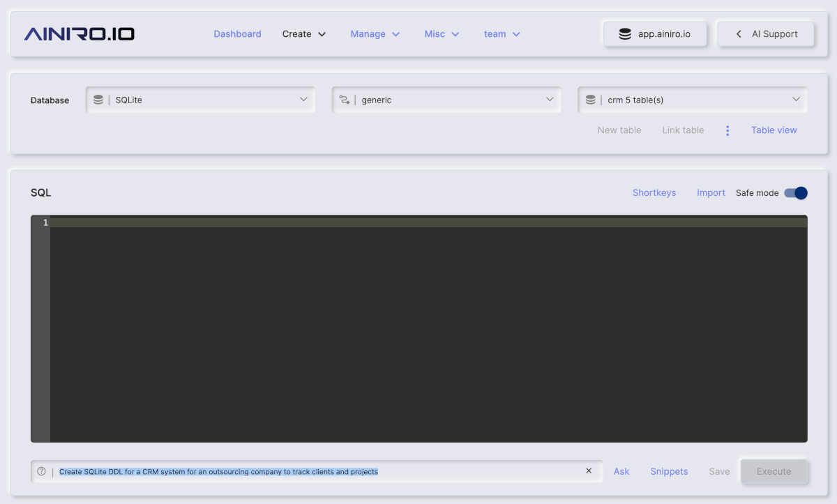Expand the crm 5 table(s) dropdown
The image size is (837, 504).
[693, 100]
